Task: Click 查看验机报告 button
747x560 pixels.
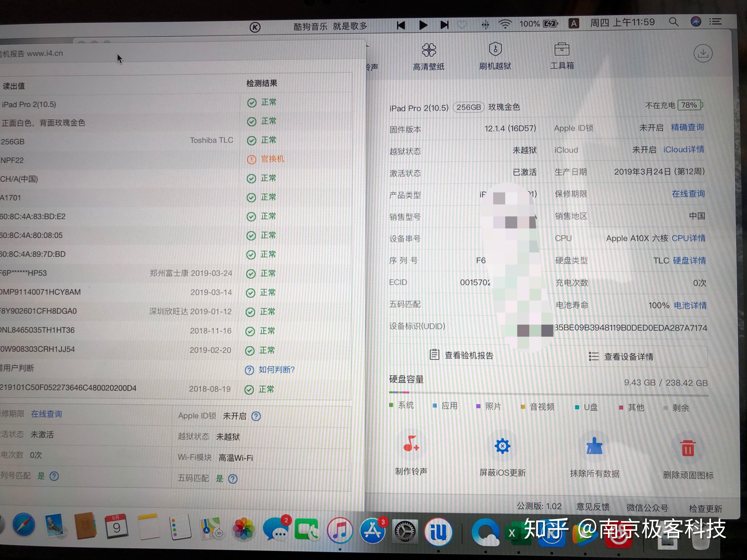Action: 462,355
